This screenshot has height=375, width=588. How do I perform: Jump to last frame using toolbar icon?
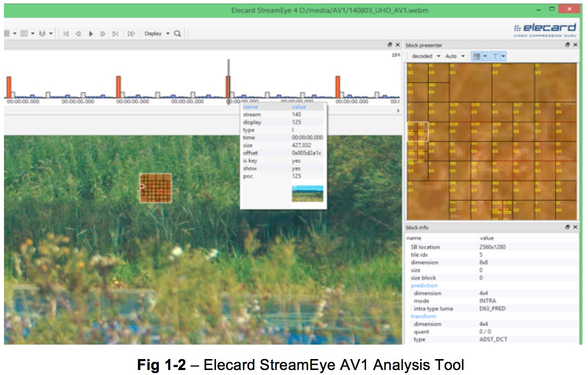tap(115, 33)
